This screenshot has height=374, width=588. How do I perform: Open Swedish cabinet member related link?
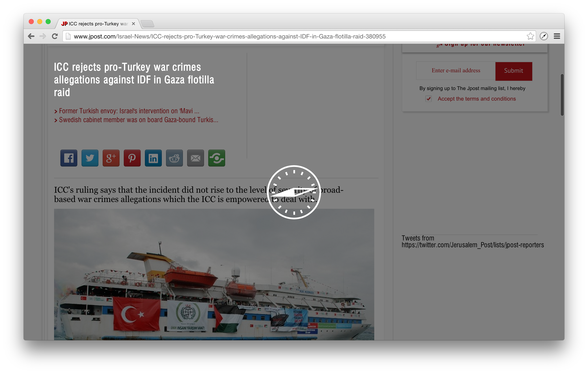pyautogui.click(x=139, y=120)
